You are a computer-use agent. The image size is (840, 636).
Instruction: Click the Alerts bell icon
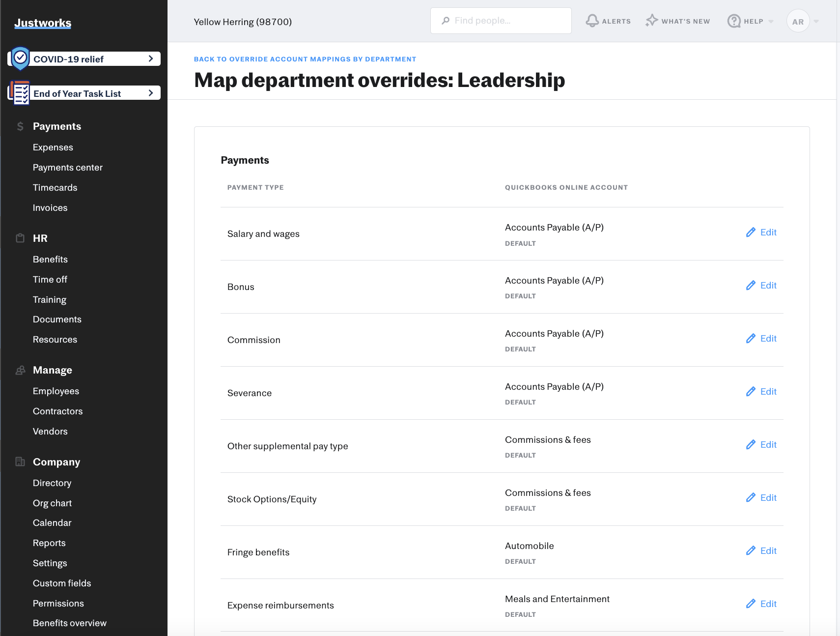tap(592, 21)
